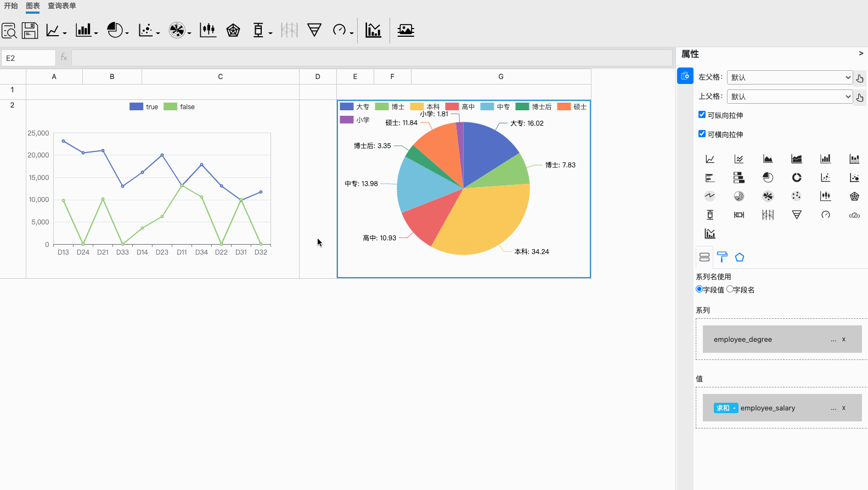
Task: Open the report preview tool in toolbar
Action: [x=9, y=30]
